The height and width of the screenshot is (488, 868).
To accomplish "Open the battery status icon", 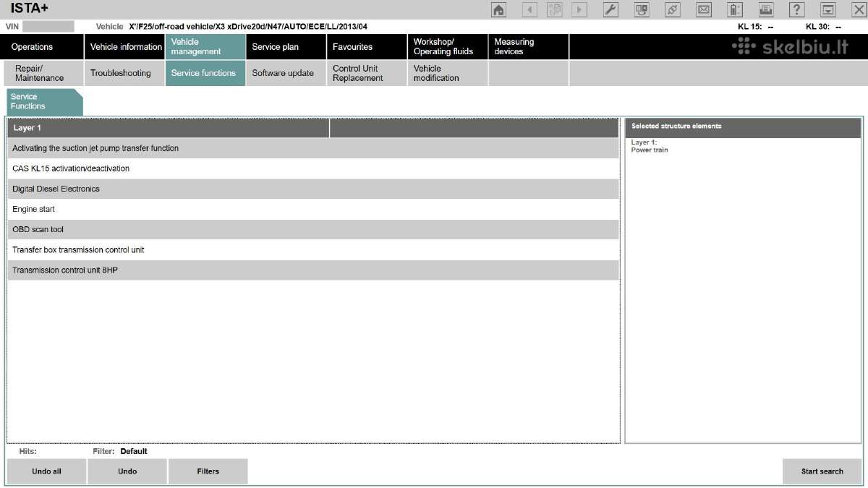I will pos(735,9).
